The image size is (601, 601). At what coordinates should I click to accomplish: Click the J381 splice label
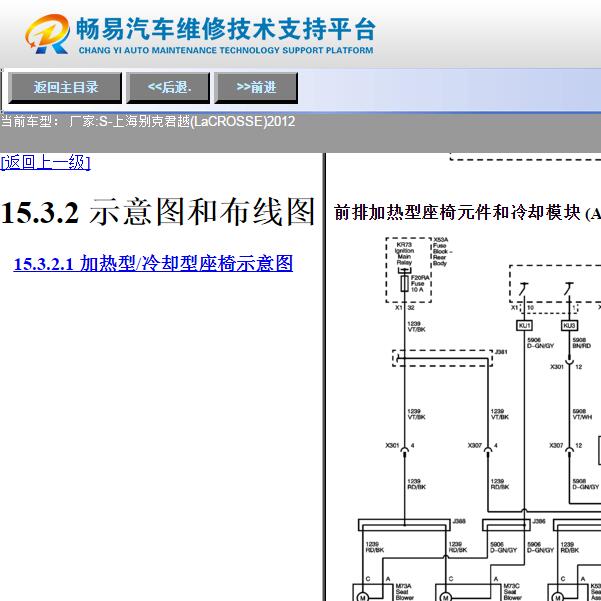[x=501, y=352]
